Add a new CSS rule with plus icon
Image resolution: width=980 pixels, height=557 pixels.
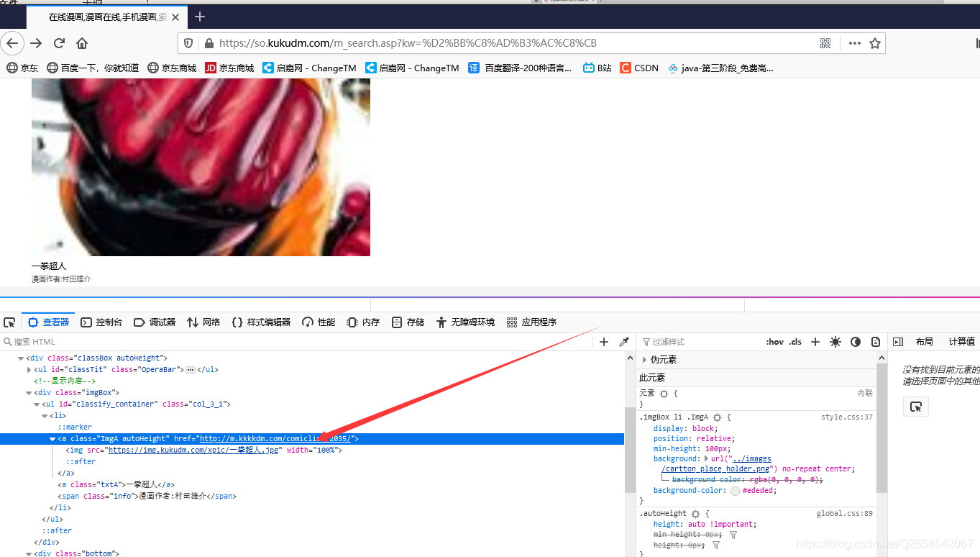pos(815,342)
